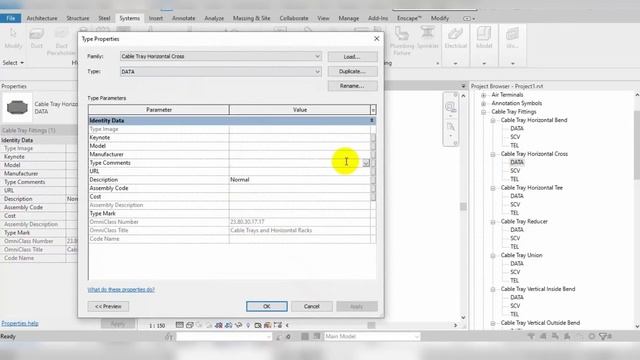Select DATA under Cable Tray Reducer

[x=517, y=230]
